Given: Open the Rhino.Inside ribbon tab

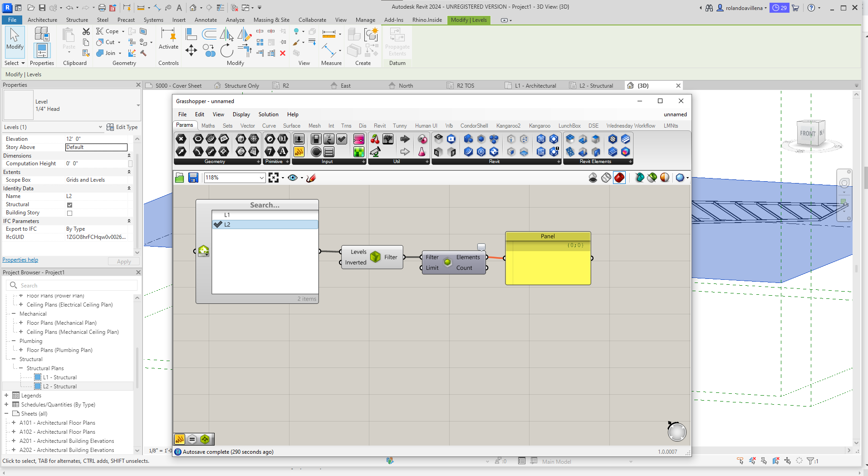Looking at the screenshot, I should point(427,20).
